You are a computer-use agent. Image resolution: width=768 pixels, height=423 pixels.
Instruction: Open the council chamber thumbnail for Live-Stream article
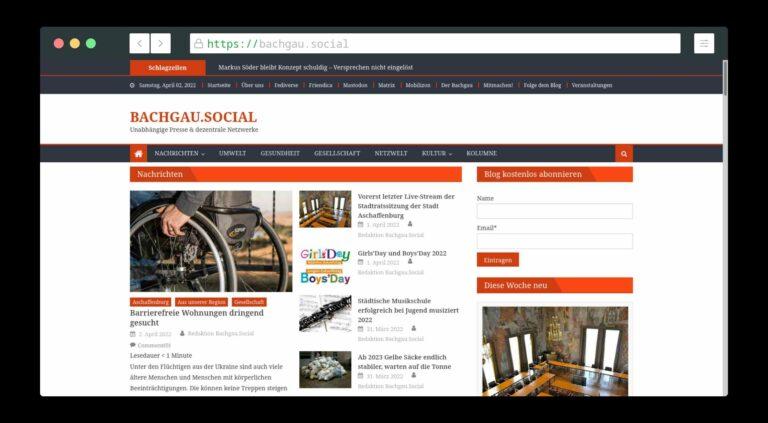pos(325,210)
